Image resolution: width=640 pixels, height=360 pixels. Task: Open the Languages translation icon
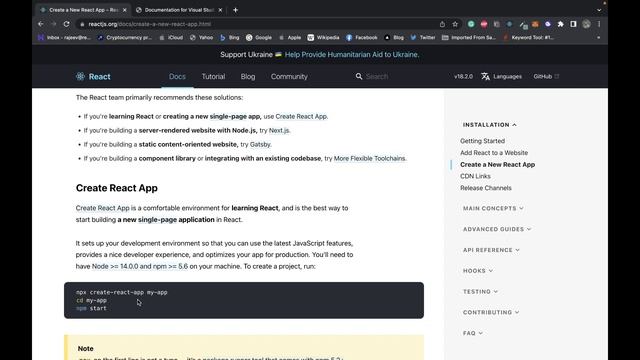coord(485,76)
